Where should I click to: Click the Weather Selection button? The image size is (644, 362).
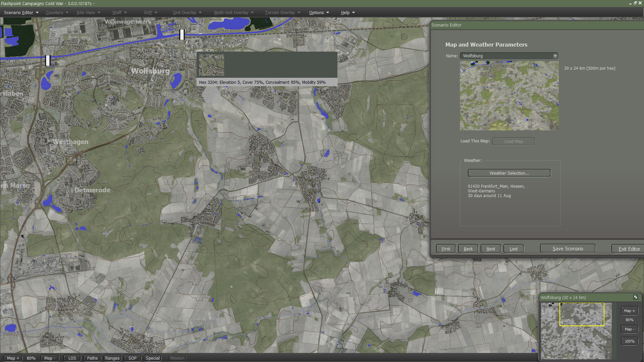click(509, 173)
